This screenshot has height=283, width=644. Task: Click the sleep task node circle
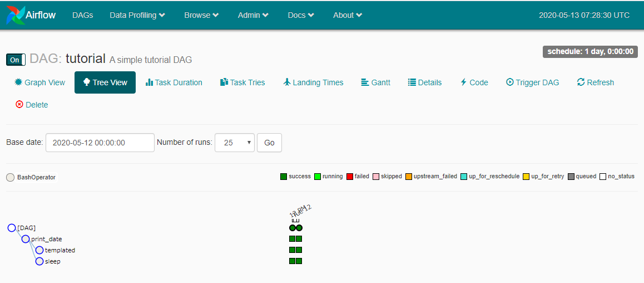click(x=39, y=261)
